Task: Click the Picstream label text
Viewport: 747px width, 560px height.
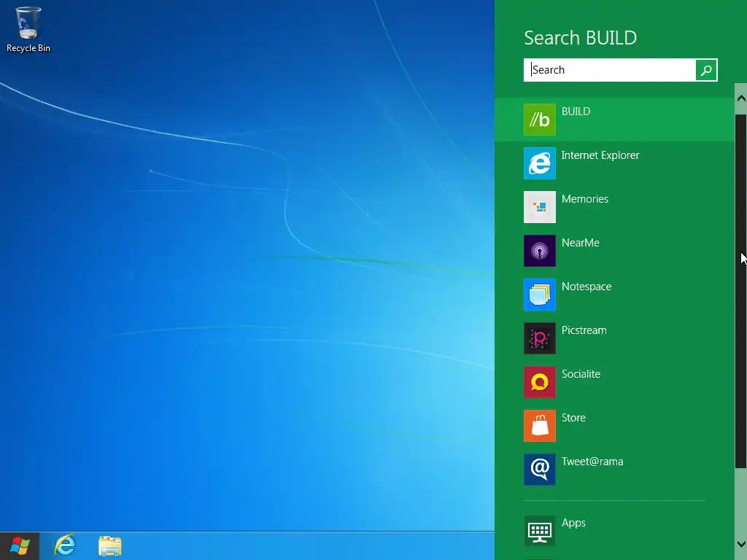Action: coord(584,330)
